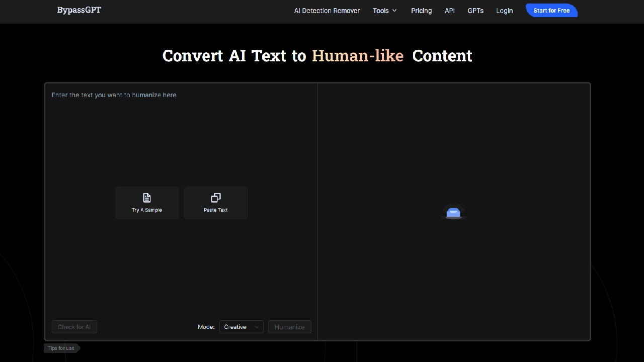The image size is (644, 362).
Task: Click the chevron arrow next to Tools
Action: [394, 11]
